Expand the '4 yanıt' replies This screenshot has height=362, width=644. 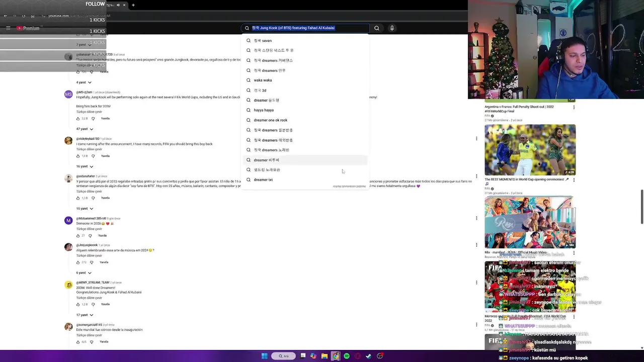[x=84, y=82]
